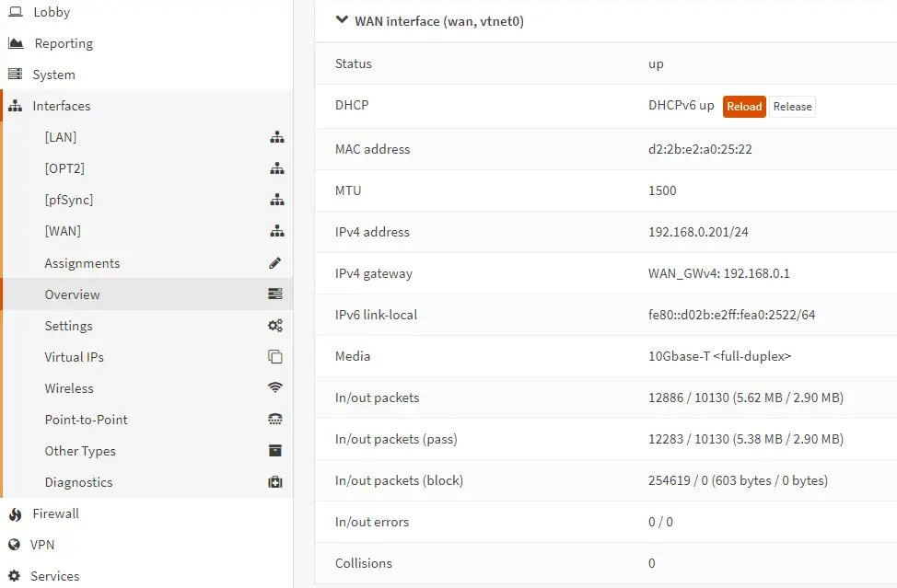
Task: Open Other Types submenu
Action: coord(80,451)
